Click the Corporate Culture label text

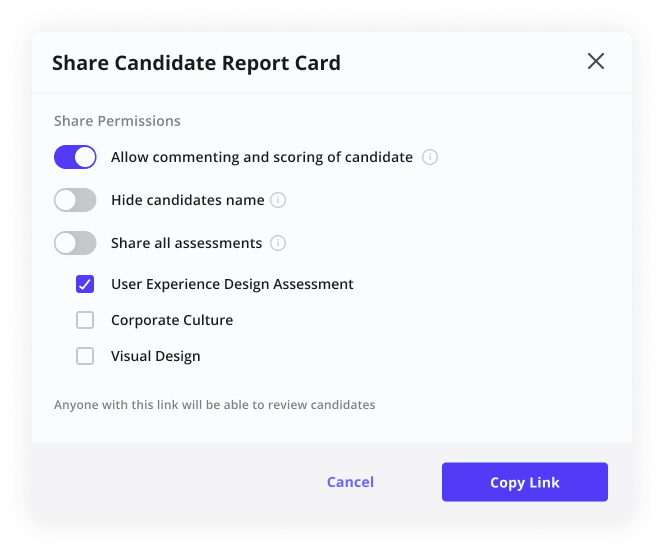172,320
